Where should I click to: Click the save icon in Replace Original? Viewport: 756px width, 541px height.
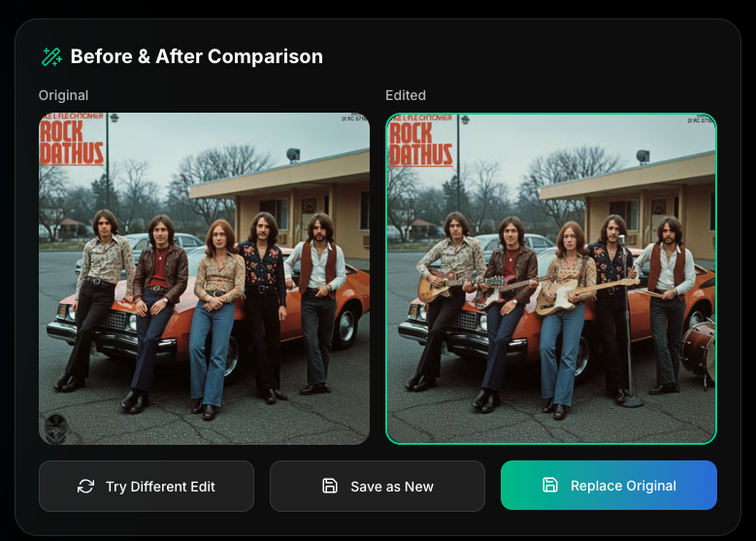(x=550, y=485)
